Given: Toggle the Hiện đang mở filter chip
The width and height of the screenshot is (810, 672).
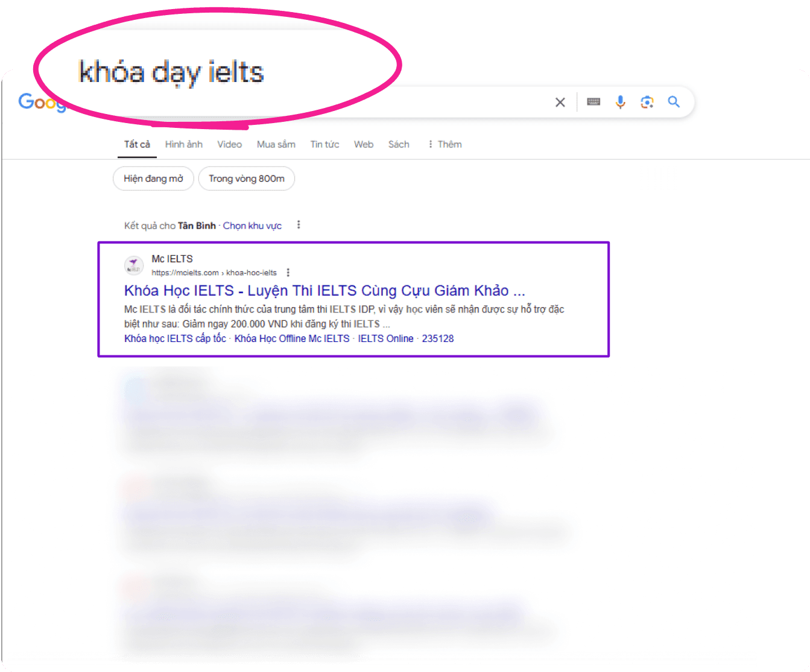Looking at the screenshot, I should [153, 179].
